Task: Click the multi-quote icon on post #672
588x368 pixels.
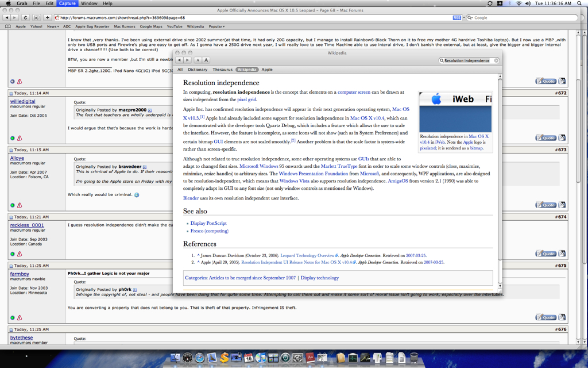Action: pyautogui.click(x=562, y=137)
